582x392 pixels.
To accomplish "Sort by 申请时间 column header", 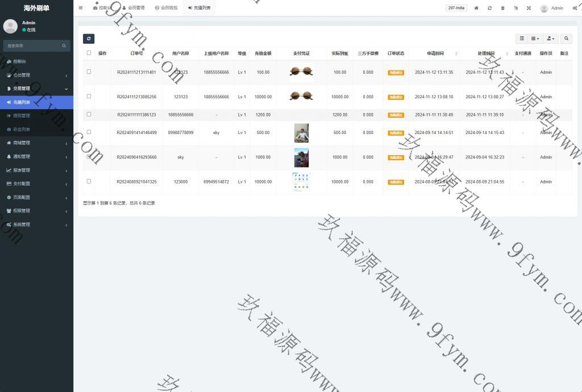I will [440, 53].
